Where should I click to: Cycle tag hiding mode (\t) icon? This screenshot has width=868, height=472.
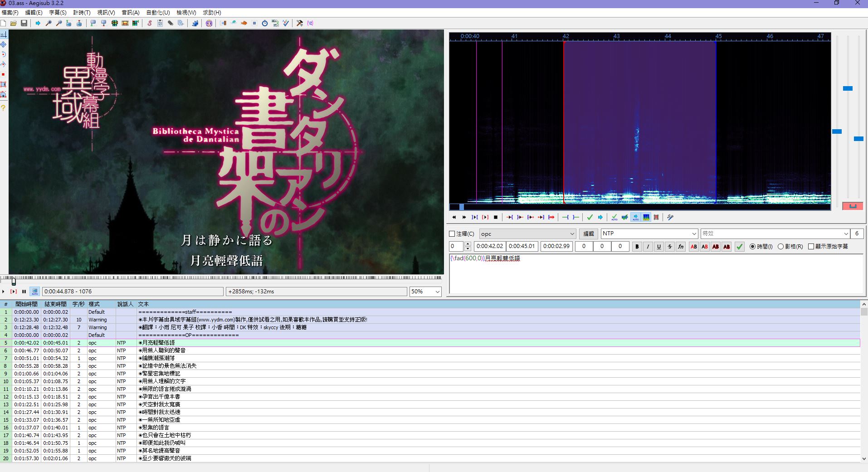[310, 23]
